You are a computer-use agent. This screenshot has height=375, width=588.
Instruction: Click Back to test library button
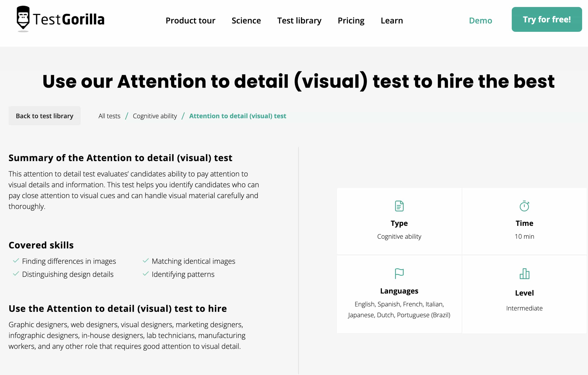[44, 116]
